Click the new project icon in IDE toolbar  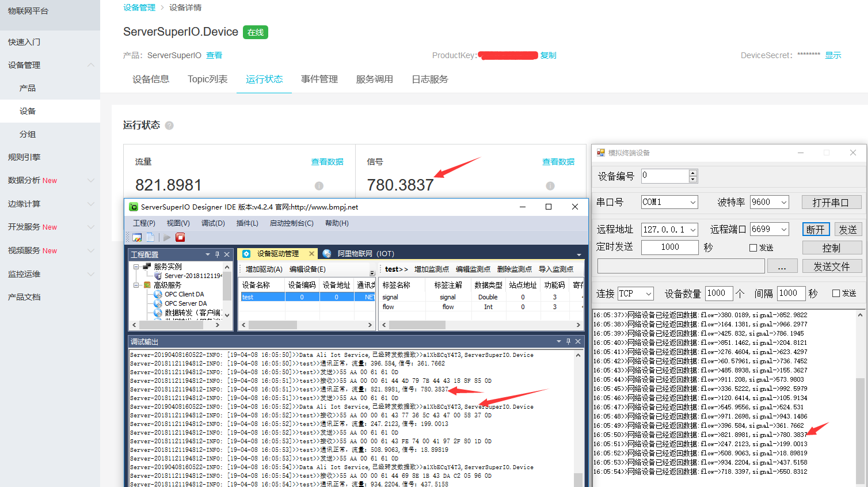click(x=137, y=237)
